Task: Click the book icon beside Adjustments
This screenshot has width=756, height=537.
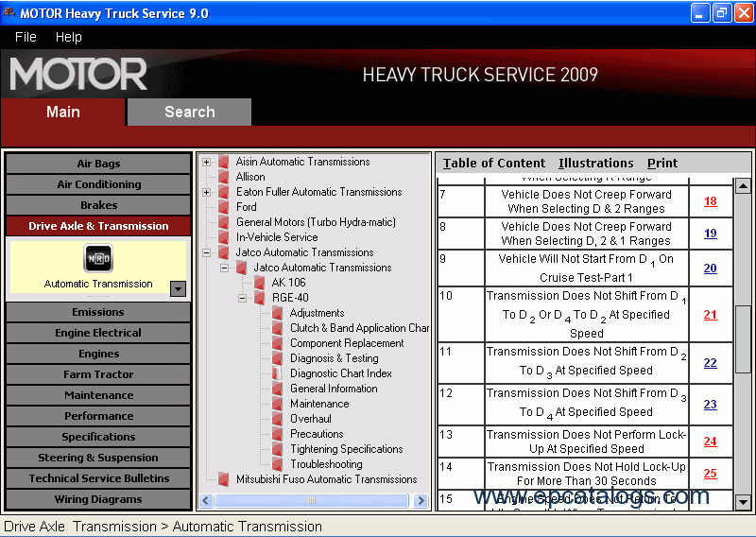Action: [x=277, y=313]
